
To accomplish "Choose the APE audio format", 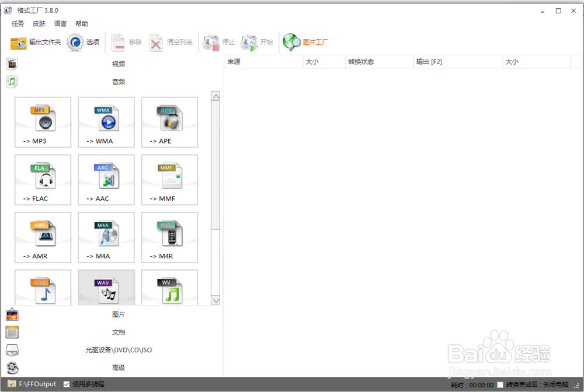I will click(x=169, y=123).
